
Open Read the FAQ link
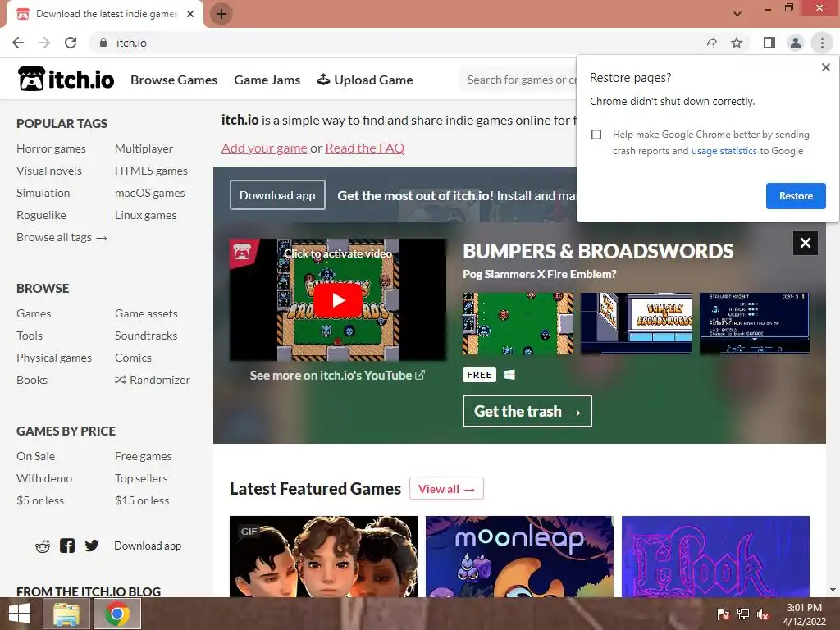(x=365, y=148)
